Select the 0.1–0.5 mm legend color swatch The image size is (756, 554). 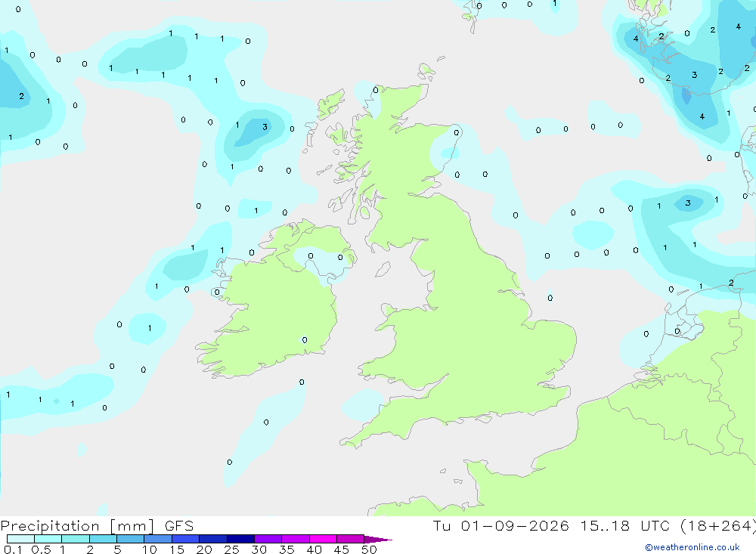[x=20, y=539]
